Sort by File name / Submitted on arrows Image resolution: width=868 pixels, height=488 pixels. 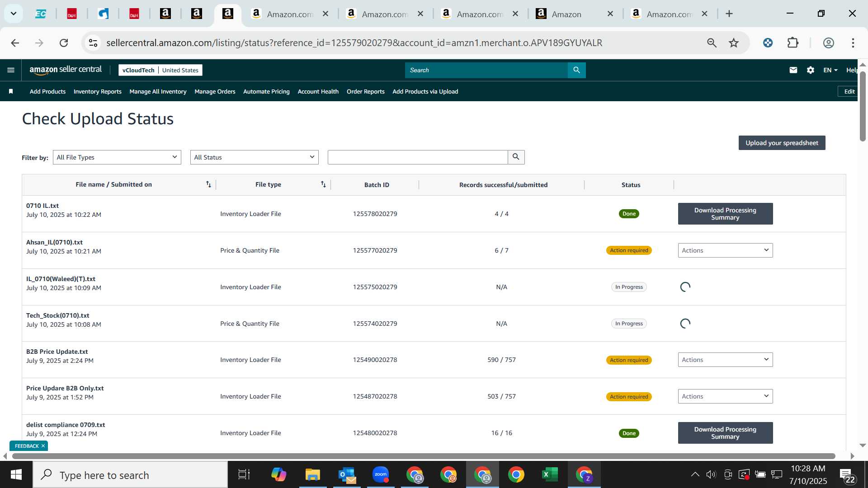[x=208, y=184]
